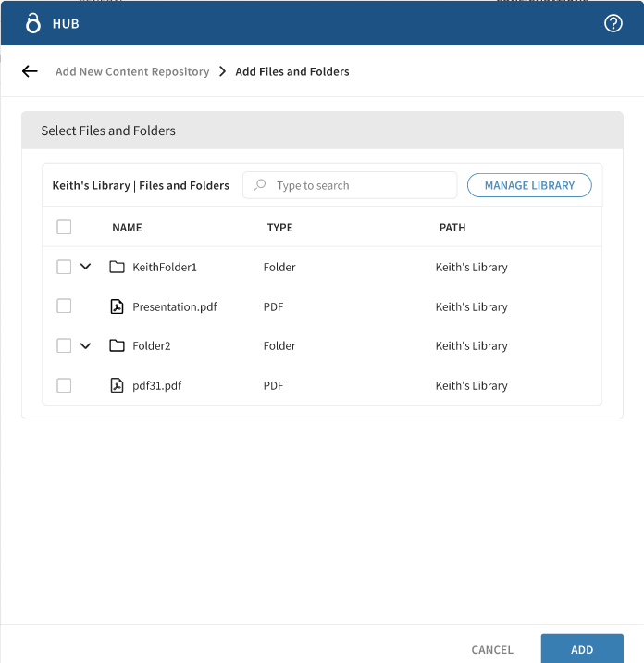Viewport: 644px width, 663px height.
Task: Check the pdf31.pdf row checkbox
Action: pyautogui.click(x=64, y=385)
